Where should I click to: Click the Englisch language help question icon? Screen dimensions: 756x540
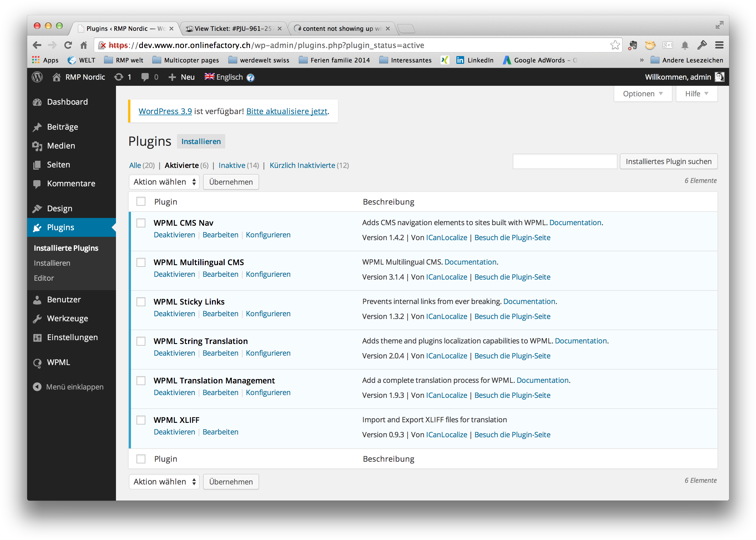(251, 77)
